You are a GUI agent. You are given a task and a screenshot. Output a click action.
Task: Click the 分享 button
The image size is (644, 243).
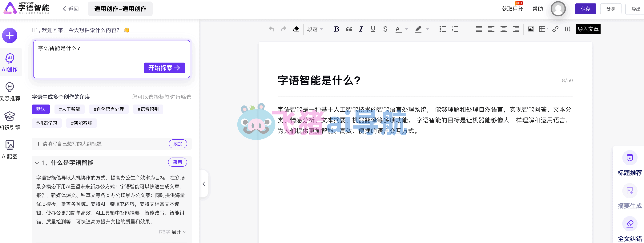click(611, 9)
